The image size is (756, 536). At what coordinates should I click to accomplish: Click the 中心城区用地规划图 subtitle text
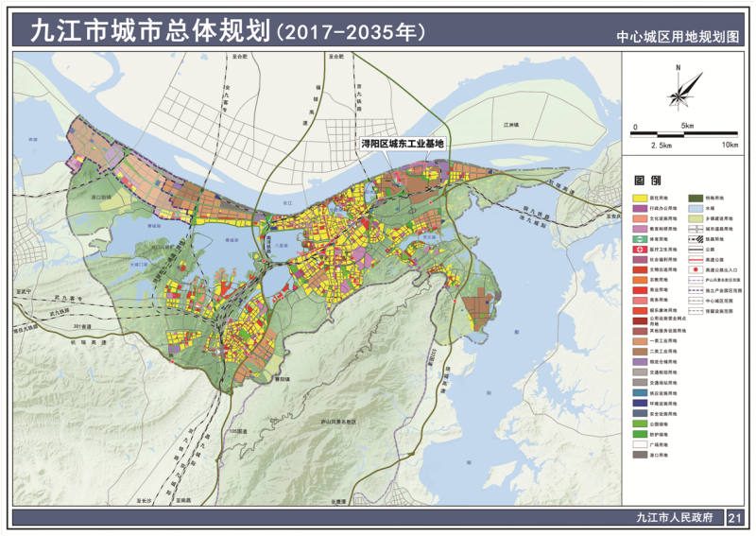point(677,38)
